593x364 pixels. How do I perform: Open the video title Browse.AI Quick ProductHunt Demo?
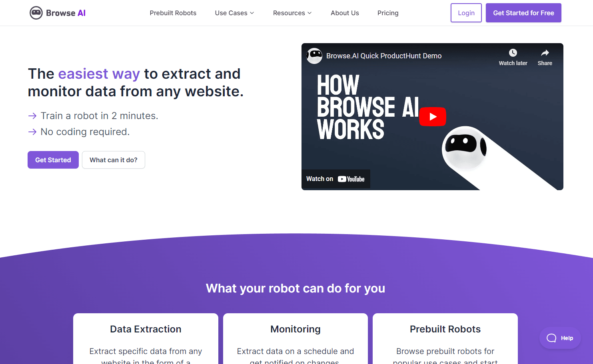point(384,56)
